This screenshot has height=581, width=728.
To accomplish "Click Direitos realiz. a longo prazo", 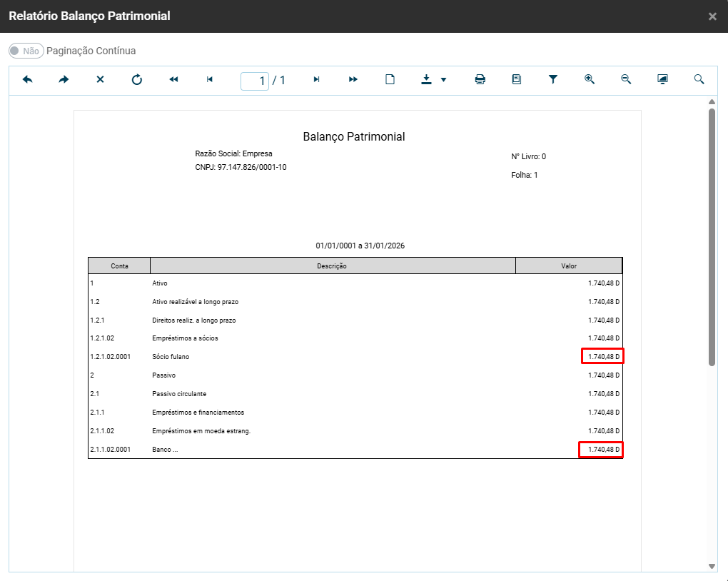I will [194, 320].
